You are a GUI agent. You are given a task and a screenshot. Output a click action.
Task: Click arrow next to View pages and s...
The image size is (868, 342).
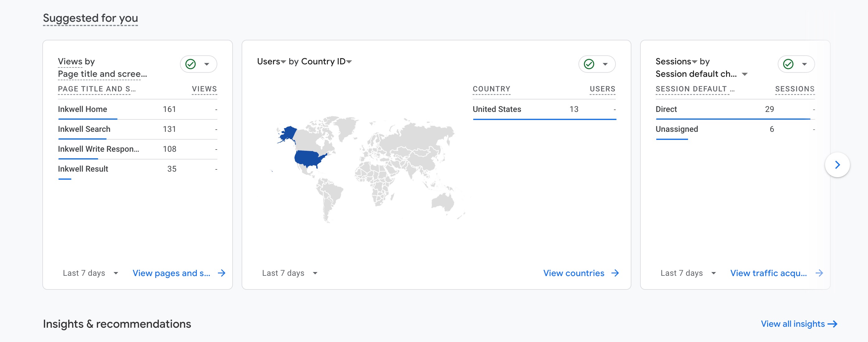(x=221, y=273)
